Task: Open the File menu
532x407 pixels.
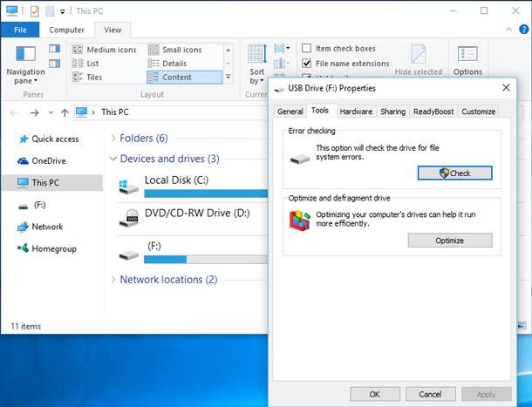Action: click(20, 30)
